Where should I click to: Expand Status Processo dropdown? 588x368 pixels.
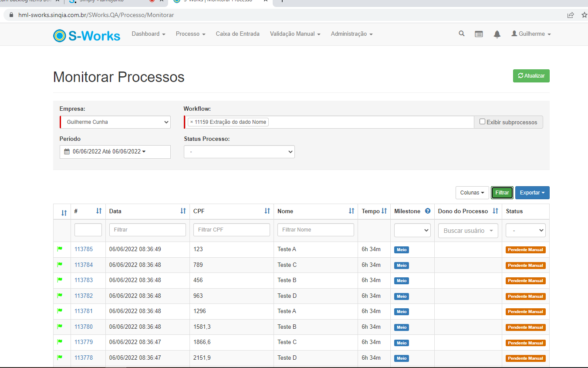[239, 152]
